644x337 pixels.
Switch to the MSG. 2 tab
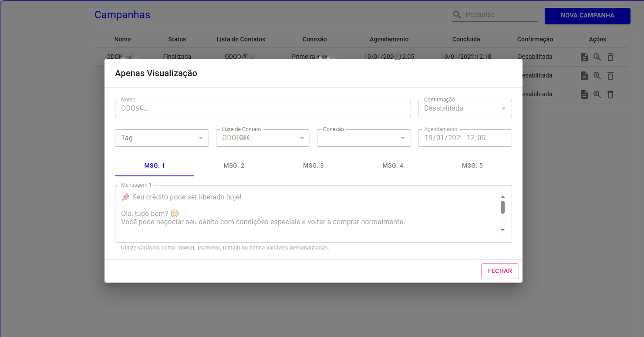234,166
